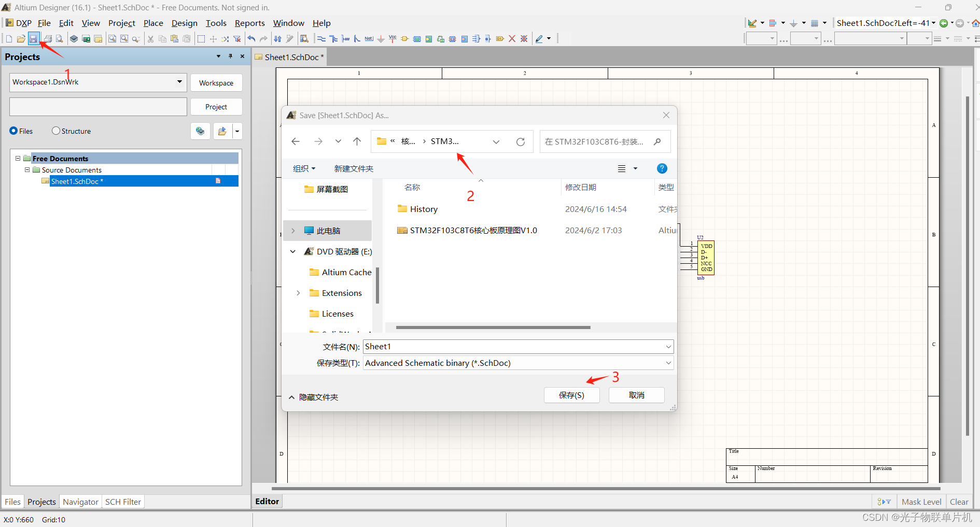Open the save type dropdown
The width and height of the screenshot is (980, 527).
pyautogui.click(x=668, y=363)
